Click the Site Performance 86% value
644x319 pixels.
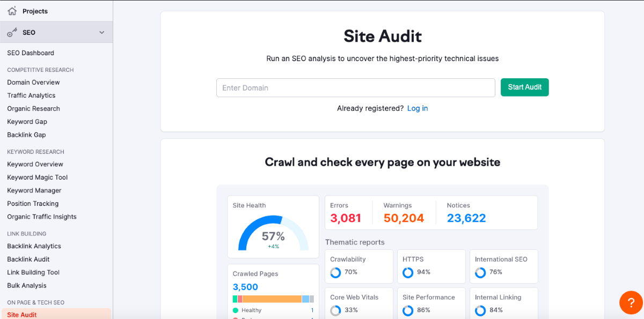(x=423, y=310)
